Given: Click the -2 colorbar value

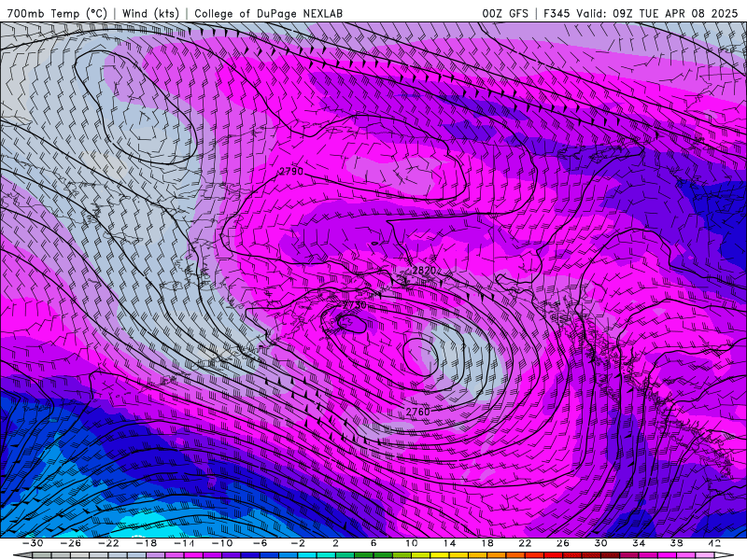Looking at the screenshot, I should (x=298, y=543).
